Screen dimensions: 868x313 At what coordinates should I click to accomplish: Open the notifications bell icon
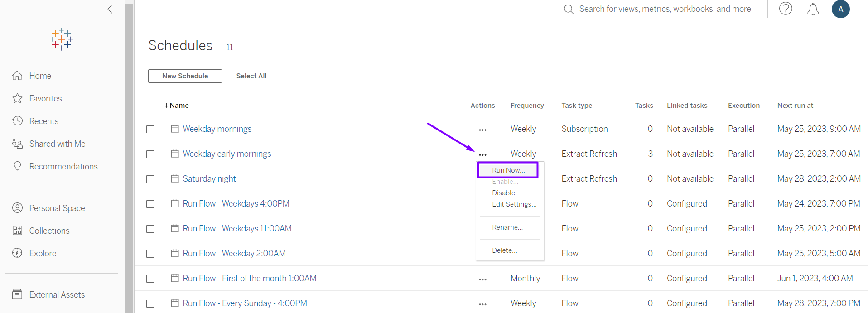(813, 9)
